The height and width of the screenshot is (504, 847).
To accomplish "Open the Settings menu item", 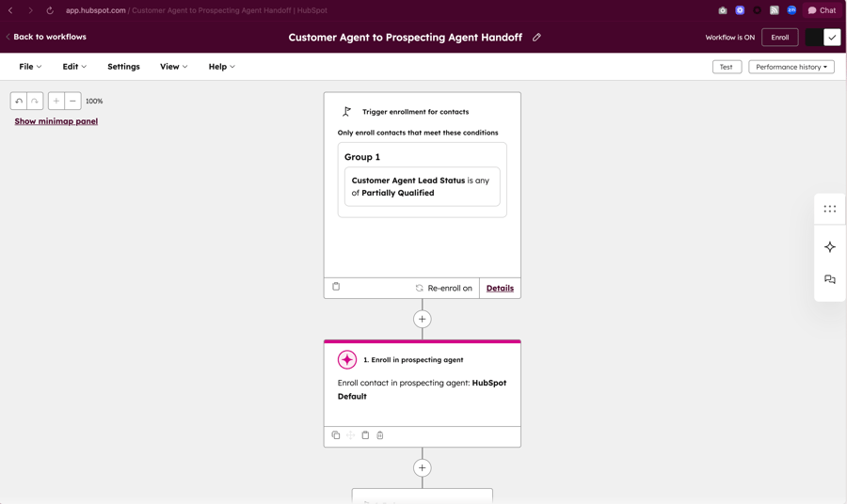I will pos(123,67).
